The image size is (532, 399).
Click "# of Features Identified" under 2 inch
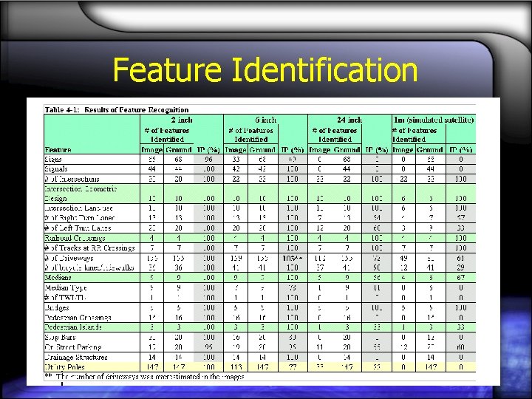coord(167,134)
